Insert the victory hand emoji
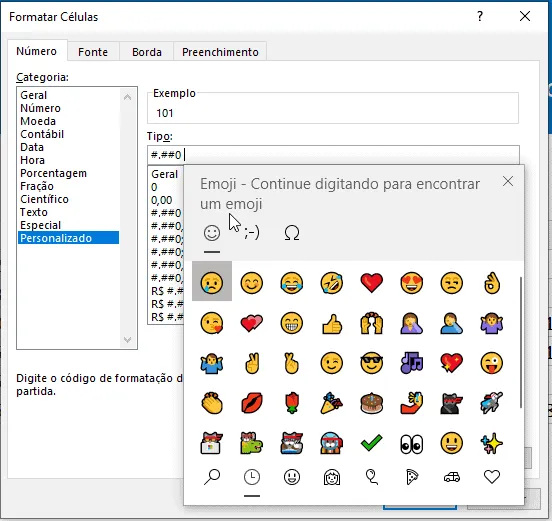Image resolution: width=552 pixels, height=521 pixels. [252, 363]
